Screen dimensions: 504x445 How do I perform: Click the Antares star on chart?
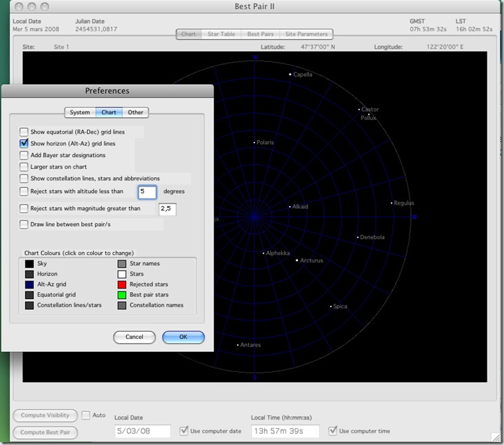click(238, 345)
